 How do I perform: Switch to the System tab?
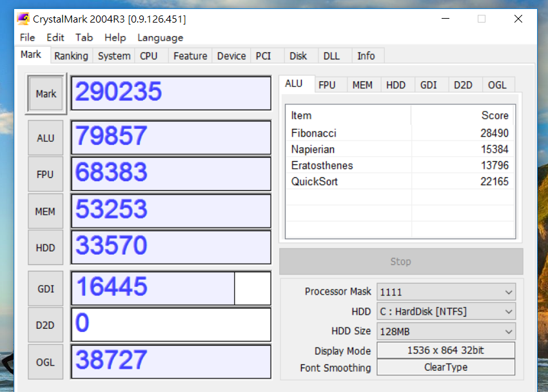point(114,56)
